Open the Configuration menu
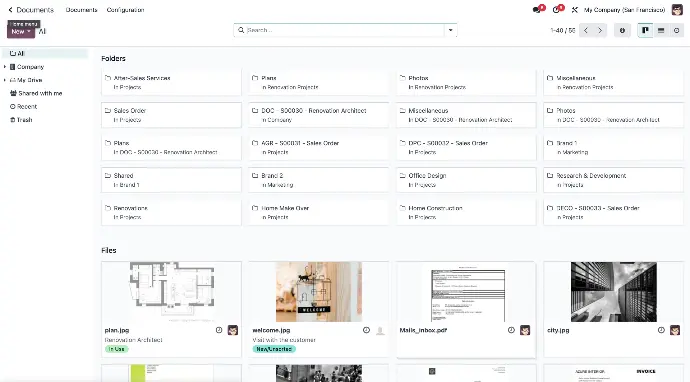 (125, 10)
